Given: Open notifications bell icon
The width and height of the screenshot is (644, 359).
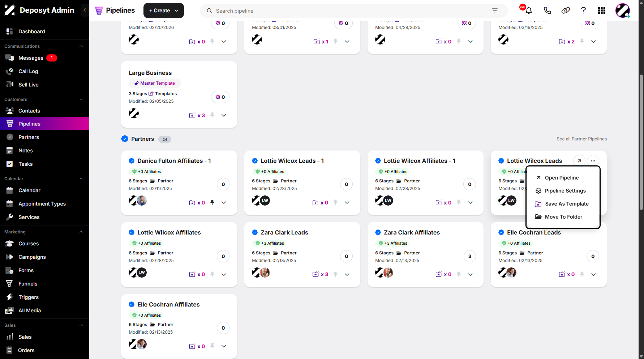Looking at the screenshot, I should coord(529,10).
